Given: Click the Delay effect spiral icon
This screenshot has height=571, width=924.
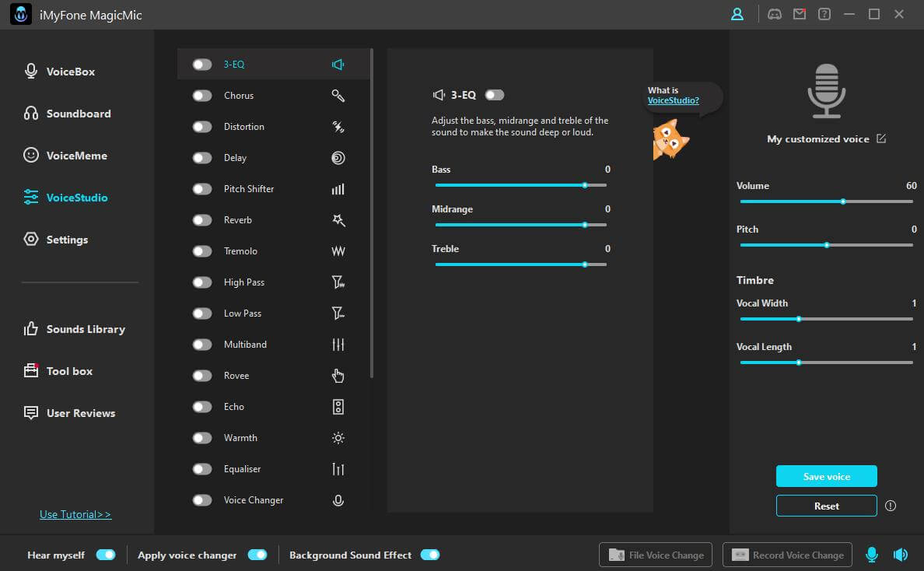Looking at the screenshot, I should [x=338, y=158].
